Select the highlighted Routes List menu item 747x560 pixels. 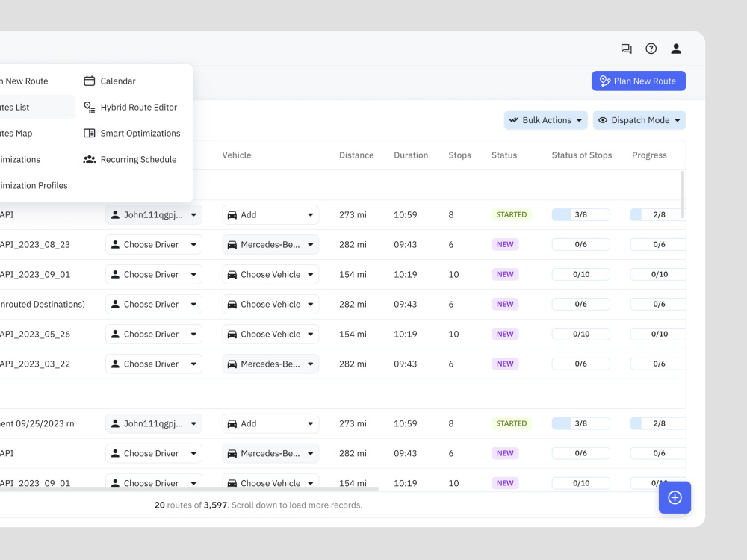(x=36, y=107)
